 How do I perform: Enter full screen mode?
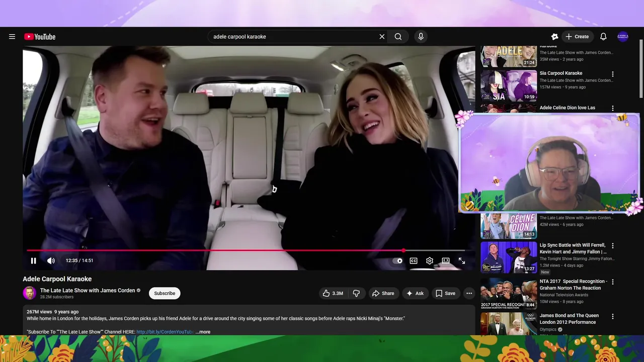462,260
